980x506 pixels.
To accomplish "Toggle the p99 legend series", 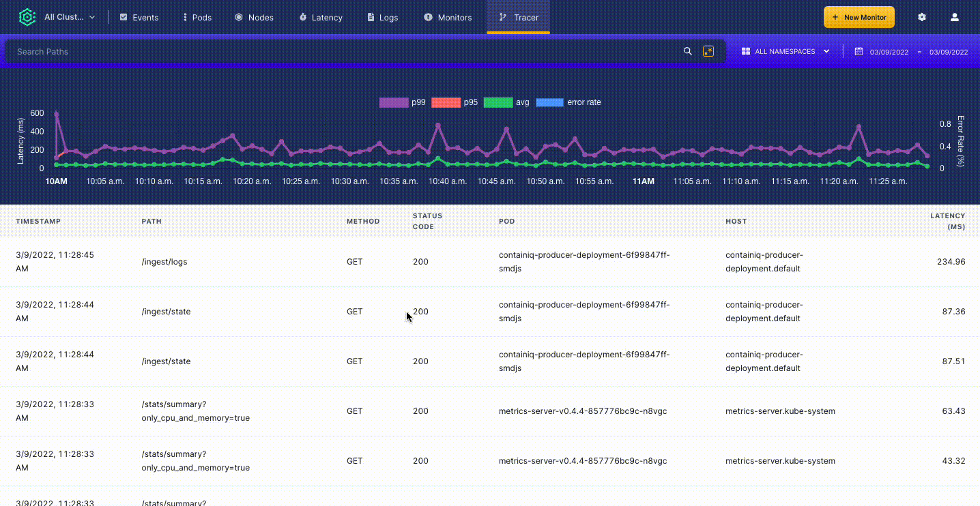I will [x=403, y=102].
